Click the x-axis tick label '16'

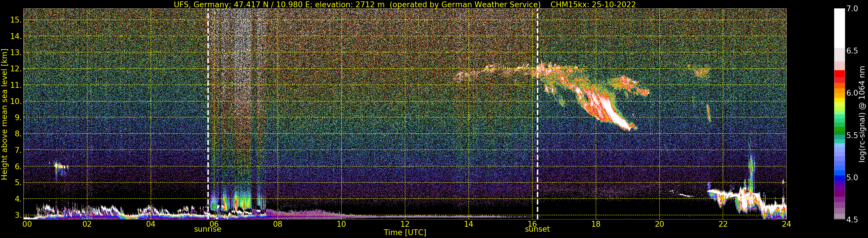coord(532,224)
